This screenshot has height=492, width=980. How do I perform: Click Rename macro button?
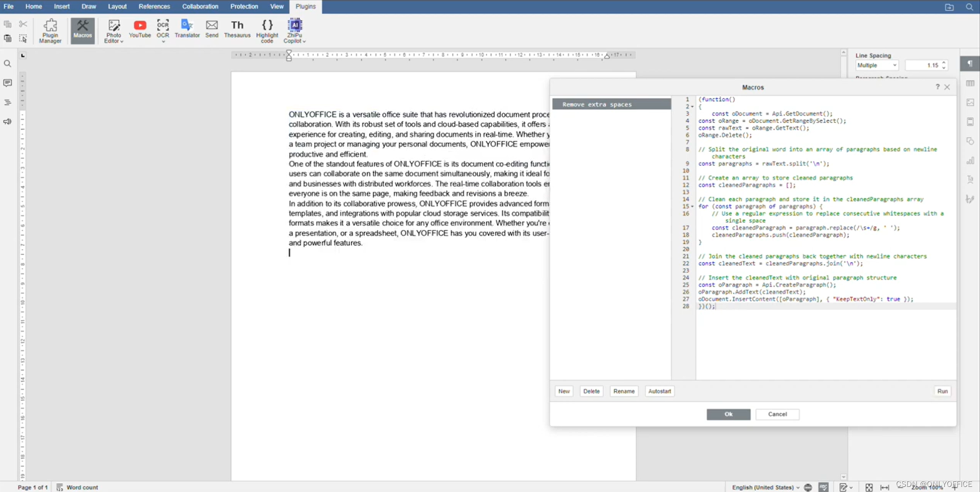pyautogui.click(x=624, y=391)
